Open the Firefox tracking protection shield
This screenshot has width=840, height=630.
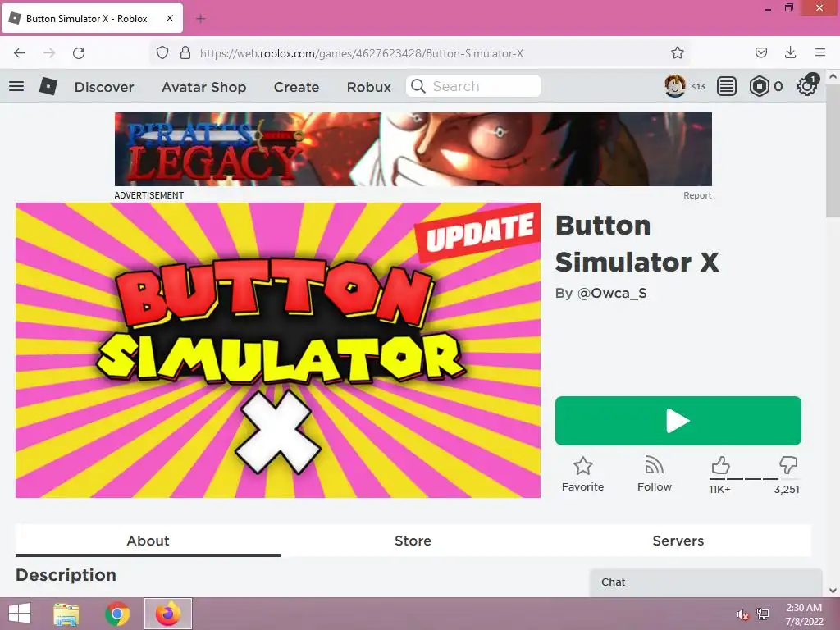click(162, 53)
